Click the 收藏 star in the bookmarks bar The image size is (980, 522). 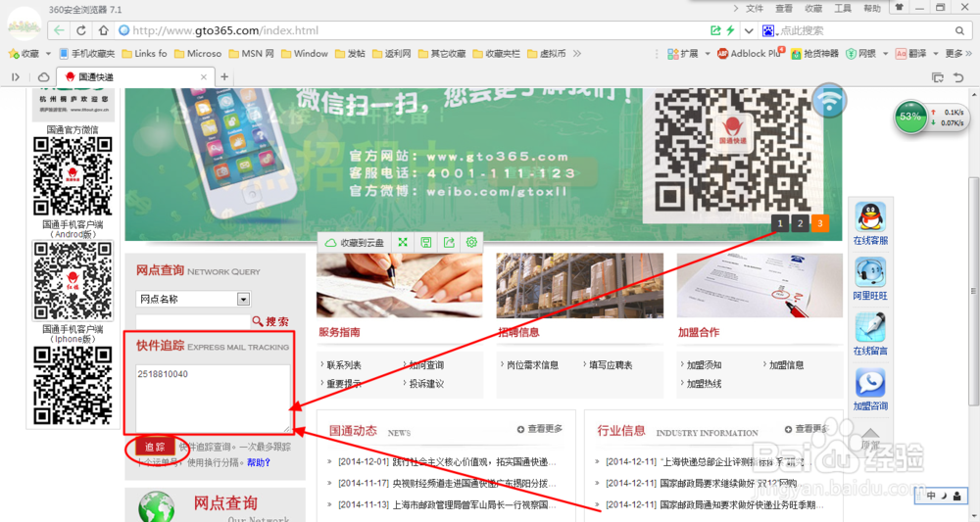(x=24, y=54)
